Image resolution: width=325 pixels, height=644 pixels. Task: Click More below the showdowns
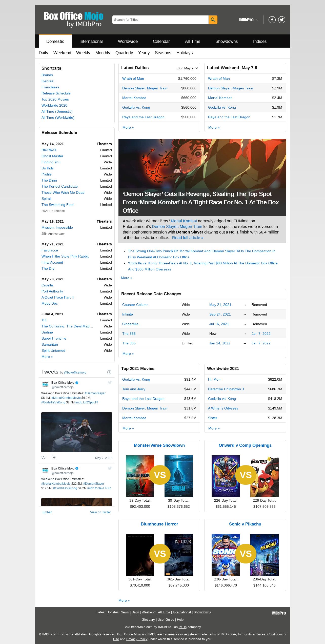click(x=124, y=600)
